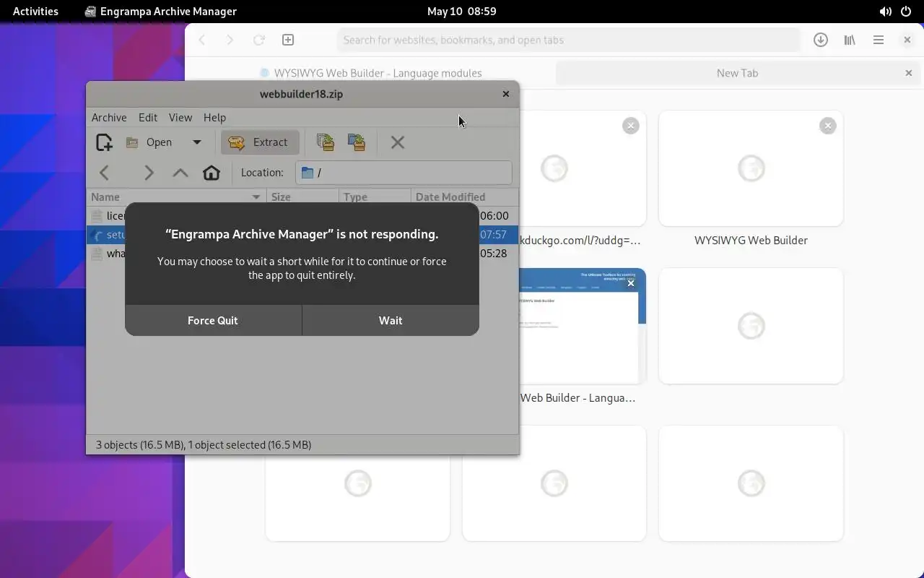Screen dimensions: 924x578
Task: Open a new tab with browser plus icon
Action: 287,40
